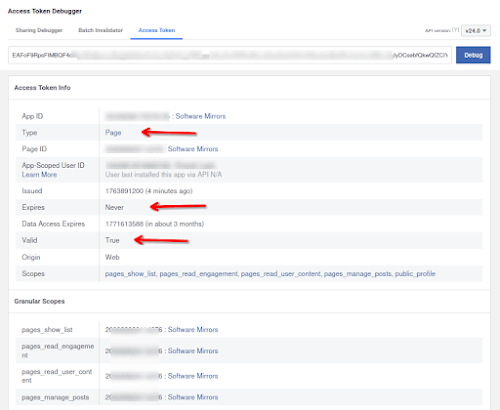500x410 pixels.
Task: Switch to the Sharing Debugger tab
Action: coord(39,30)
